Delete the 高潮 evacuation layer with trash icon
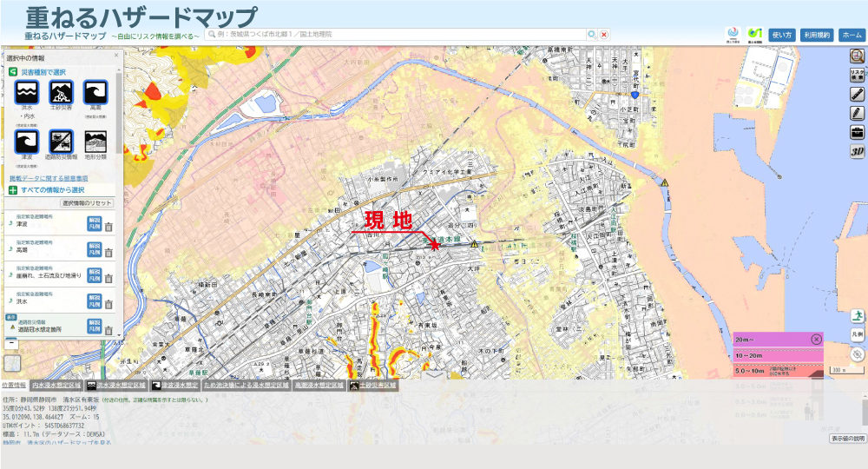The image size is (868, 469). point(108,253)
